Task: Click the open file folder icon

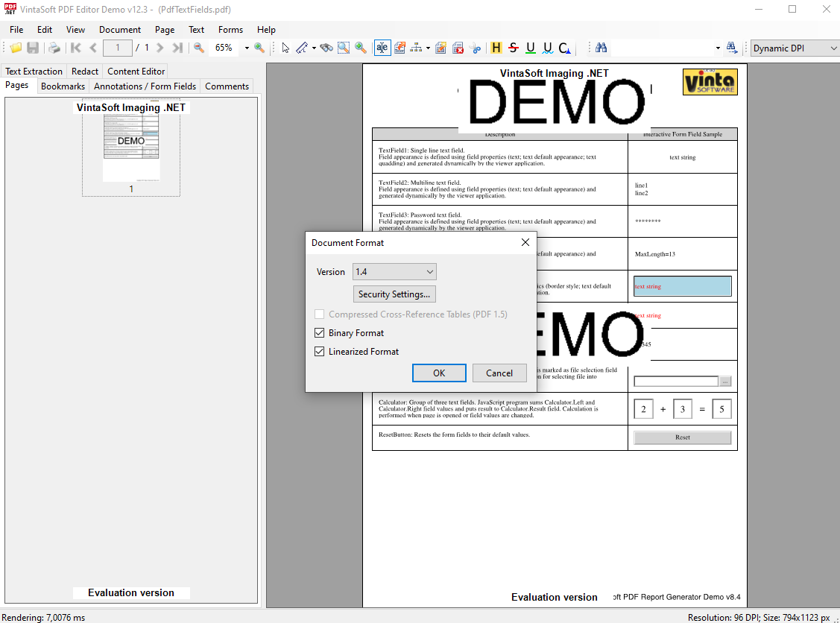Action: click(x=15, y=48)
